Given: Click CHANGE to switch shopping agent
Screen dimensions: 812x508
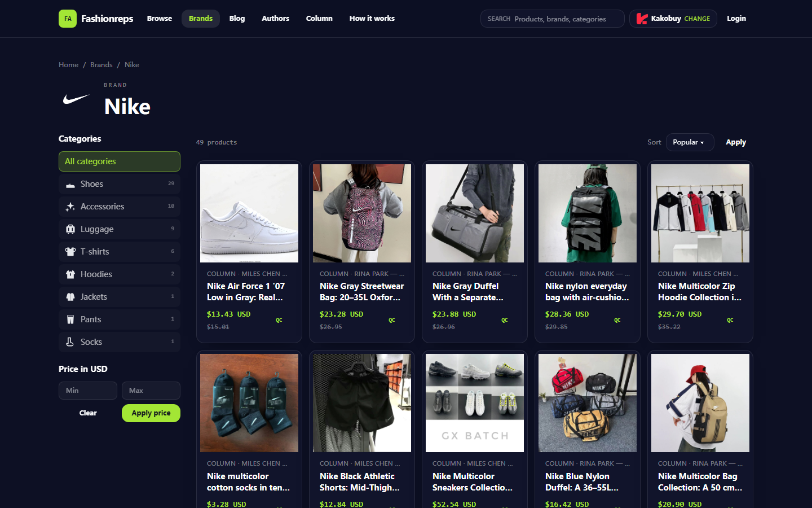Looking at the screenshot, I should [697, 19].
